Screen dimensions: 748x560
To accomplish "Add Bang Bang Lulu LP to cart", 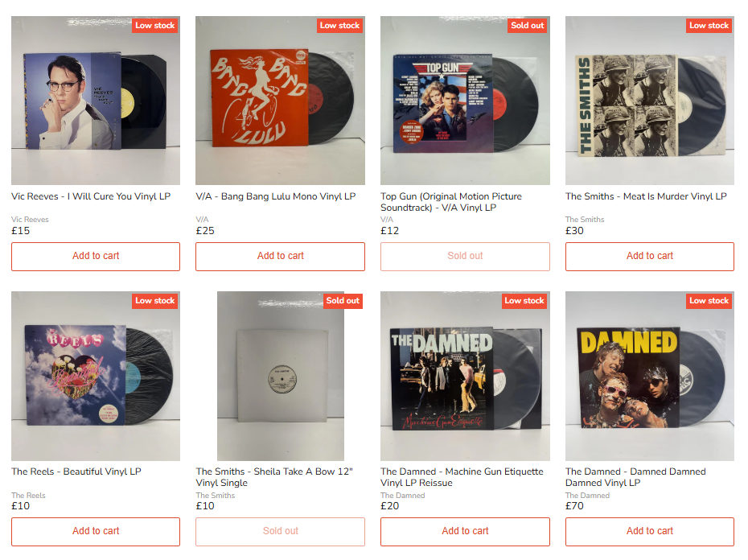I will click(280, 257).
